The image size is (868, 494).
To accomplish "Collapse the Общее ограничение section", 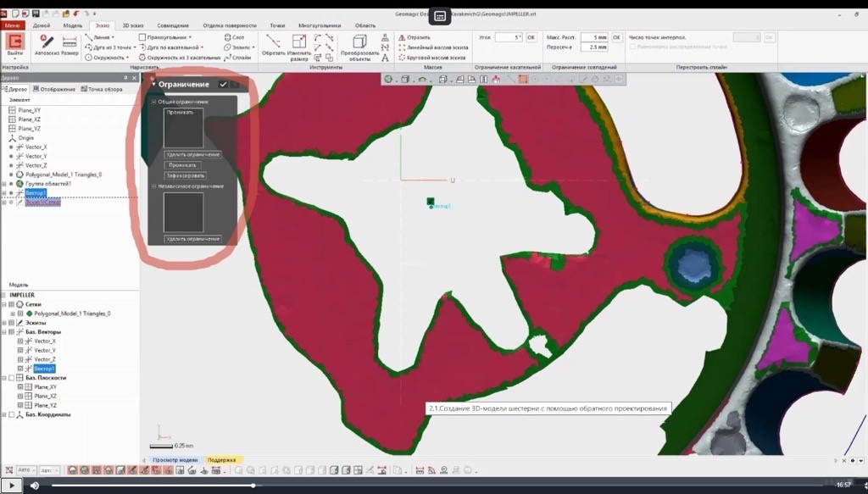I will click(154, 102).
